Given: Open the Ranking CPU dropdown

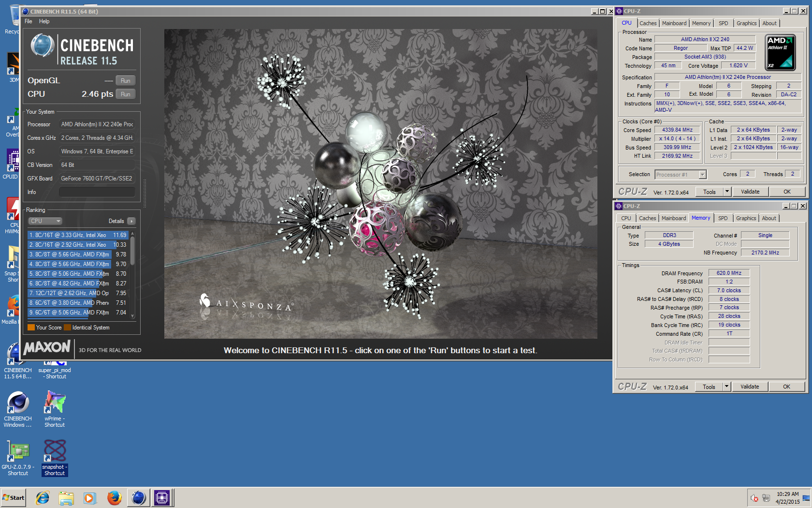Looking at the screenshot, I should click(x=45, y=221).
